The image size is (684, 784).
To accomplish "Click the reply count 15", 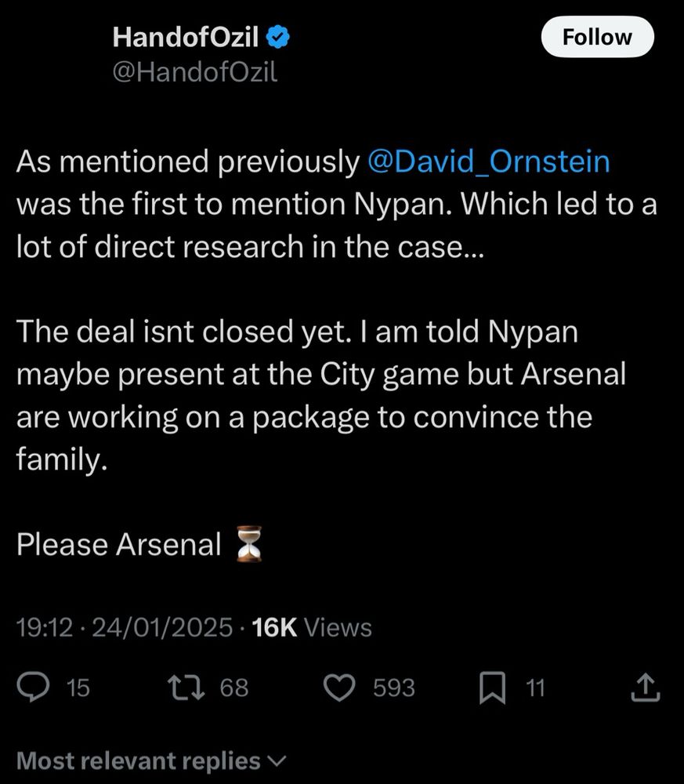I will [x=78, y=688].
